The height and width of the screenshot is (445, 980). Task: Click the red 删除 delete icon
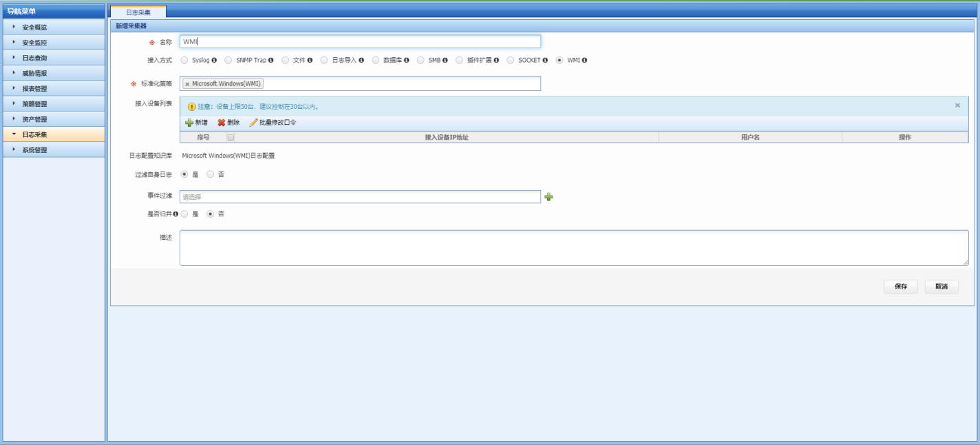pyautogui.click(x=222, y=123)
